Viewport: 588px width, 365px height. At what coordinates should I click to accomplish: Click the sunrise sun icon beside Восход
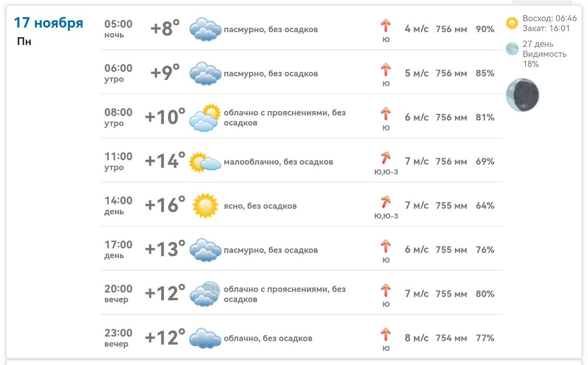pos(512,23)
